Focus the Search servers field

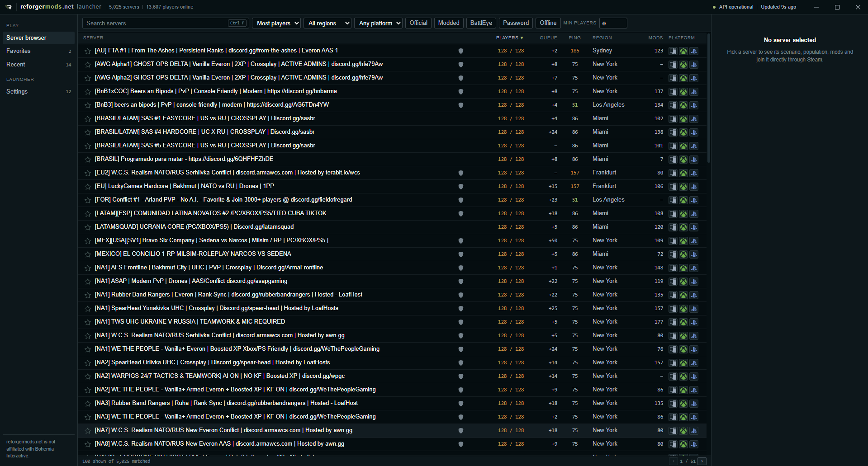(165, 23)
